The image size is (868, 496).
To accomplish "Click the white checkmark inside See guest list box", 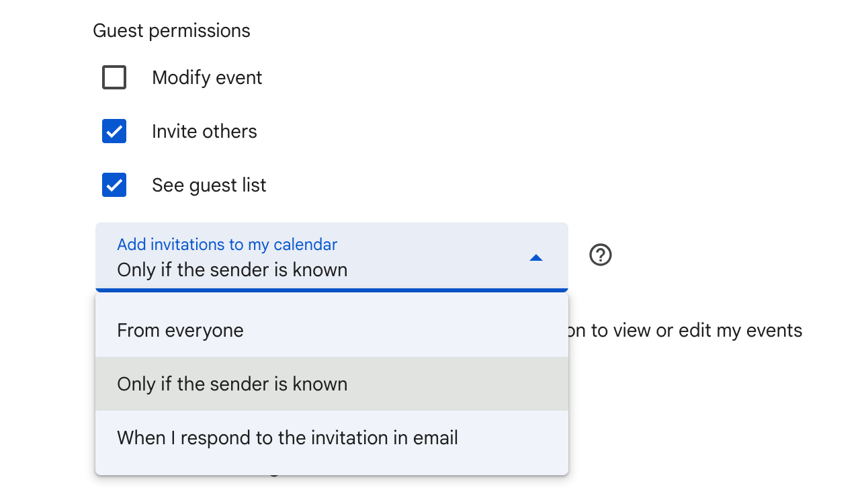I will (114, 185).
